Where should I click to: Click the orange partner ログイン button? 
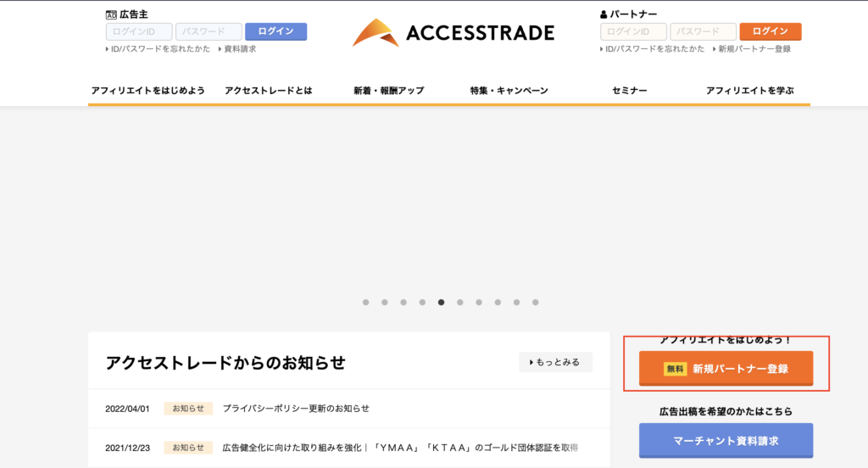[770, 31]
